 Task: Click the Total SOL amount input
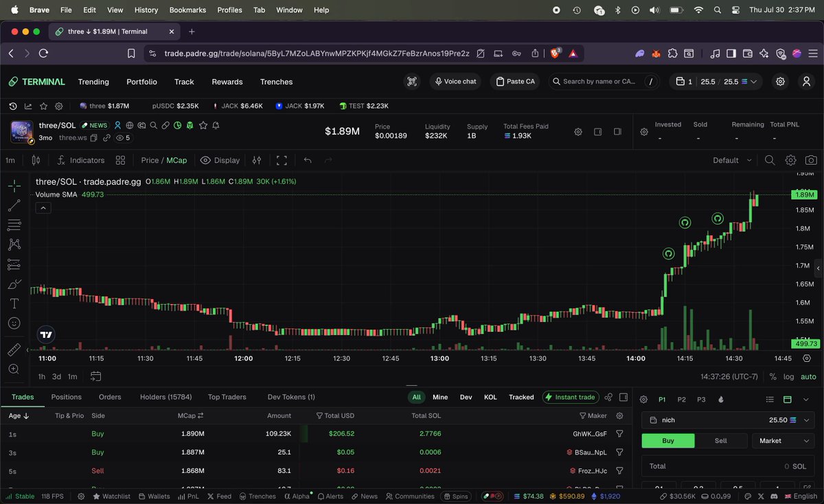[x=729, y=466]
